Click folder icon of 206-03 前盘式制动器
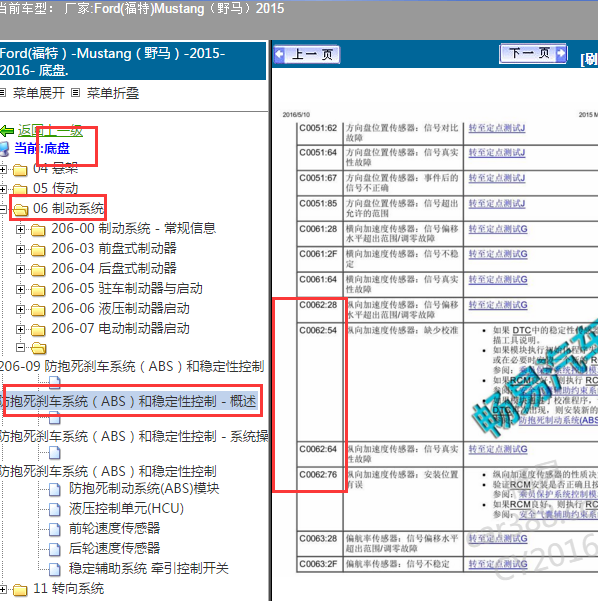This screenshot has width=598, height=601. tap(38, 250)
